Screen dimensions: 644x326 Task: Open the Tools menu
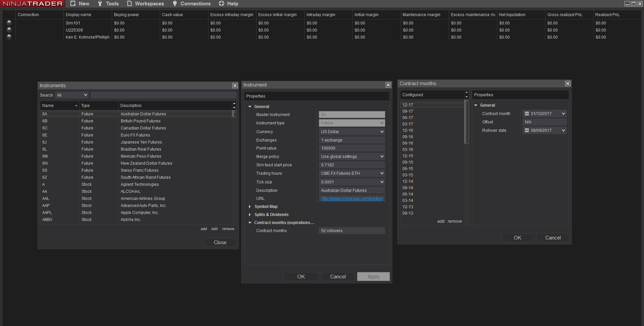tap(108, 4)
